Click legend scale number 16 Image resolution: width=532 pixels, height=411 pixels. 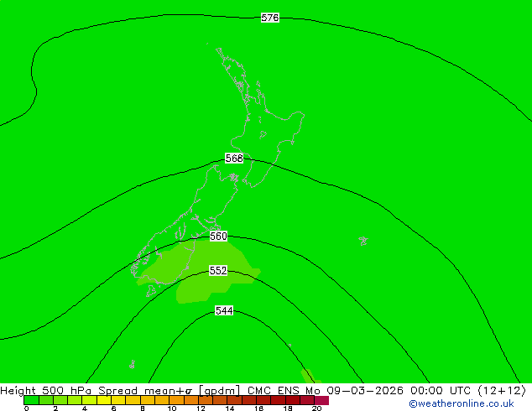coord(258,408)
